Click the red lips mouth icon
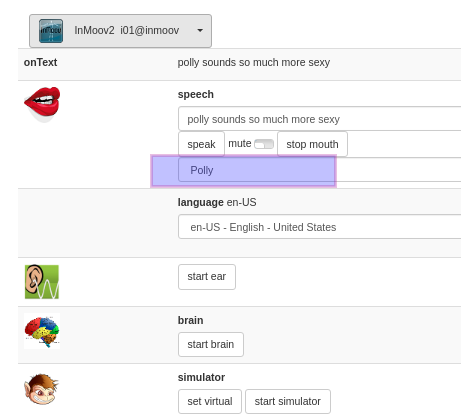 (x=42, y=104)
